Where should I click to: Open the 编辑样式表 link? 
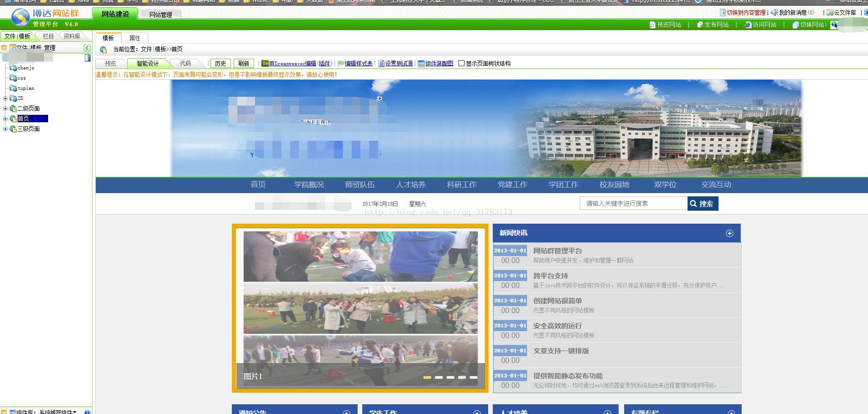click(x=359, y=63)
